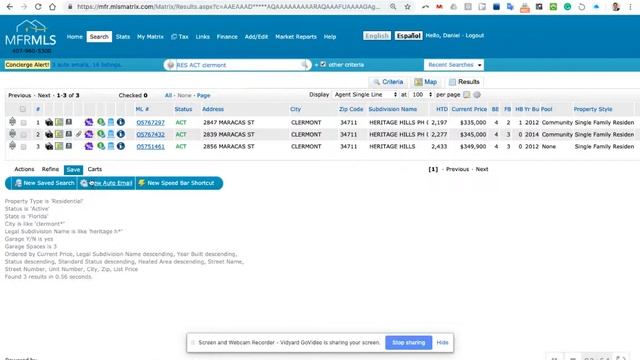
Task: Click New Auto Email button
Action: click(106, 183)
